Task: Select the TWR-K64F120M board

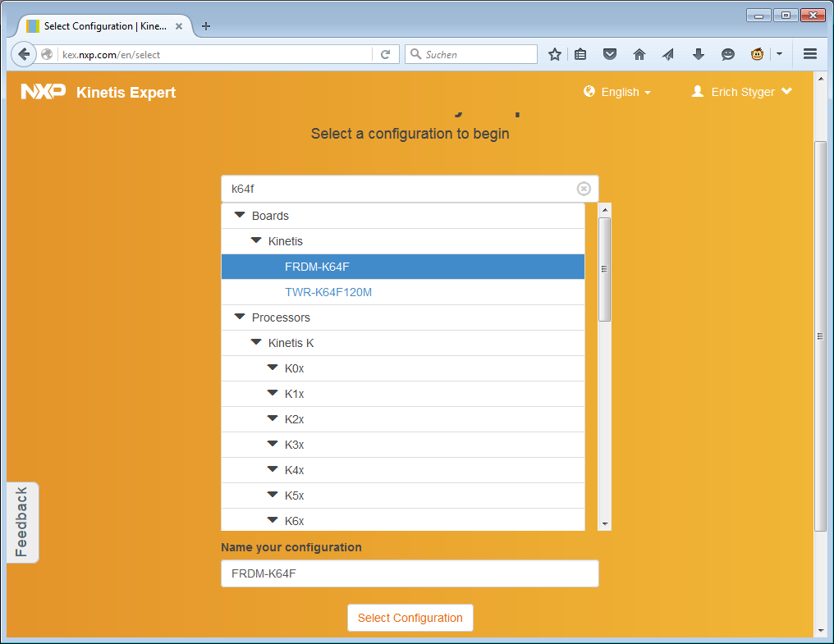Action: [328, 292]
